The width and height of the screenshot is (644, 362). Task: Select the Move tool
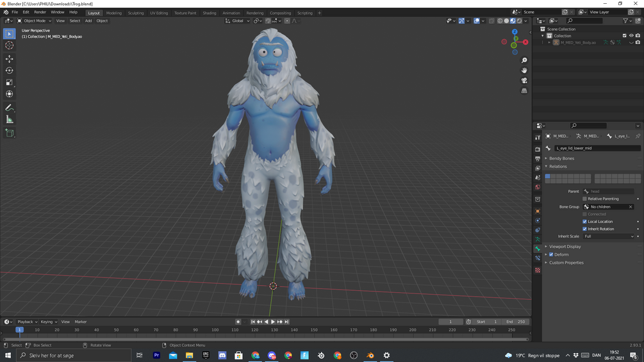click(x=10, y=59)
